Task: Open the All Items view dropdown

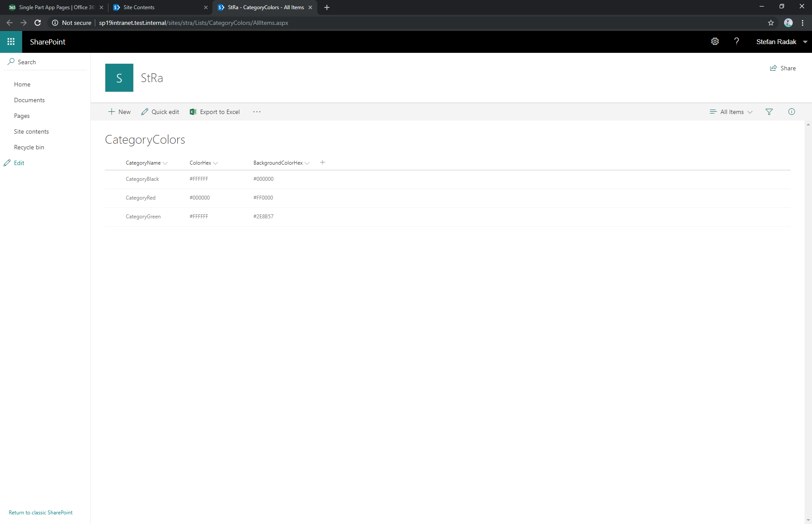Action: 731,112
